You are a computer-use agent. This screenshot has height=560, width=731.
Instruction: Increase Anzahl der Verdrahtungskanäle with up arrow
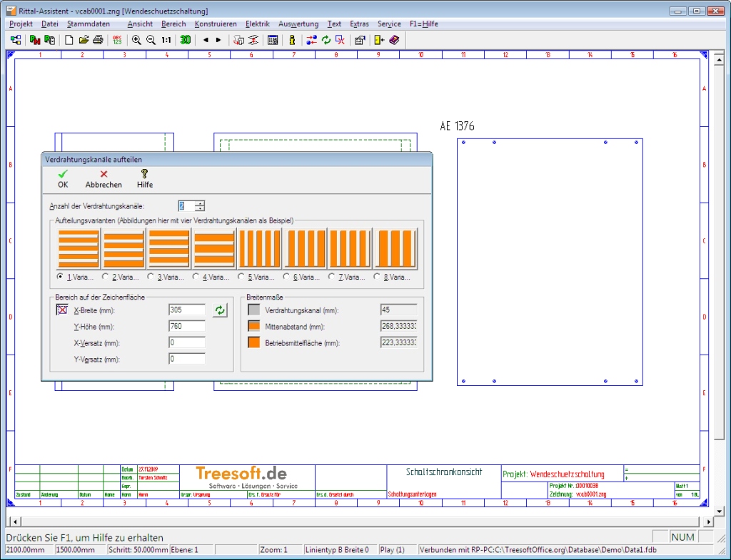point(200,203)
